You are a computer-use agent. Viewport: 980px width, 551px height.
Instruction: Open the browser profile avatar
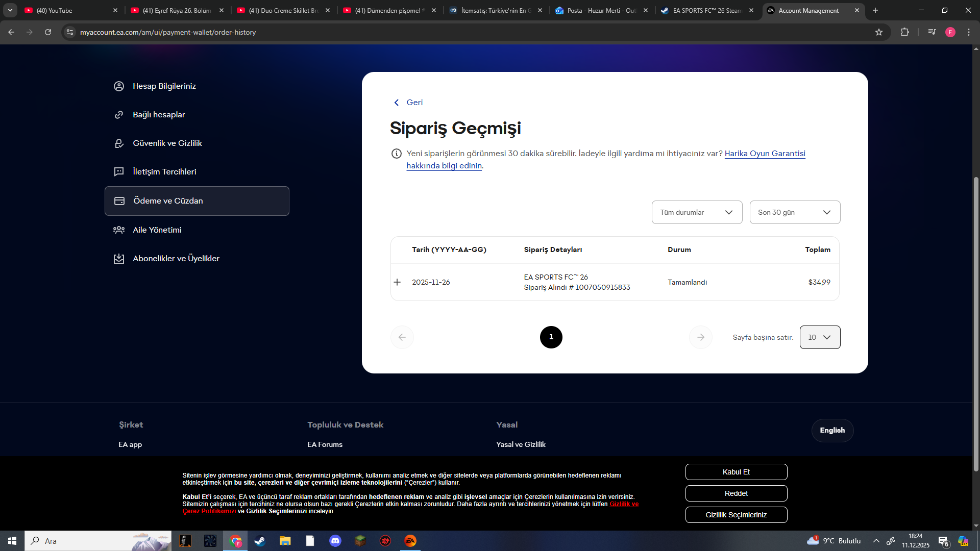click(950, 32)
